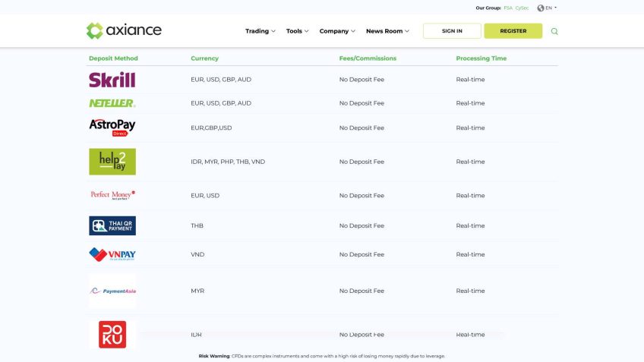Click the Skrill payment logo

coord(112,80)
